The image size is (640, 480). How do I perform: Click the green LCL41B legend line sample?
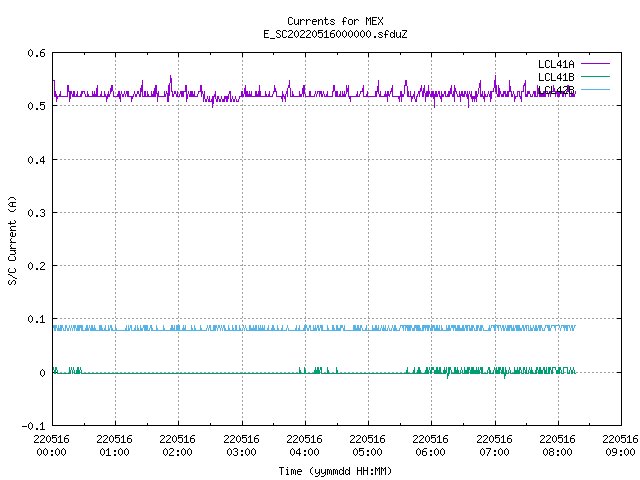point(595,76)
